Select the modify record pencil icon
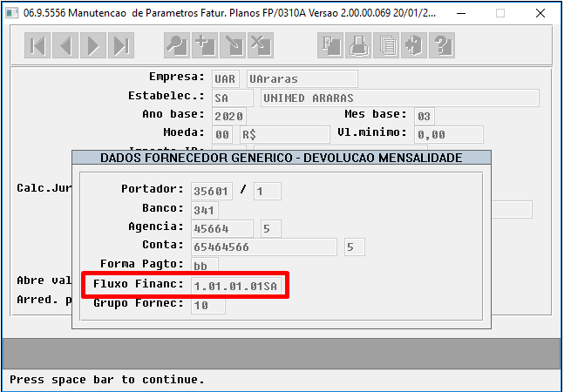The height and width of the screenshot is (392, 564). coord(233,45)
